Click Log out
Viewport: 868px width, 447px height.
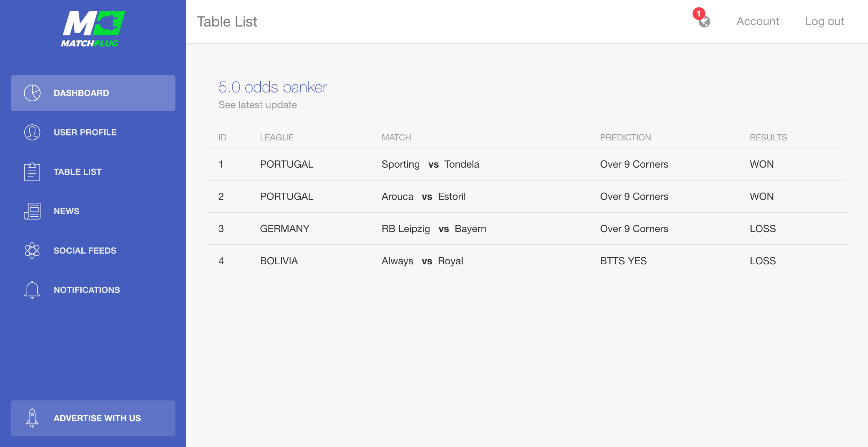(x=824, y=21)
